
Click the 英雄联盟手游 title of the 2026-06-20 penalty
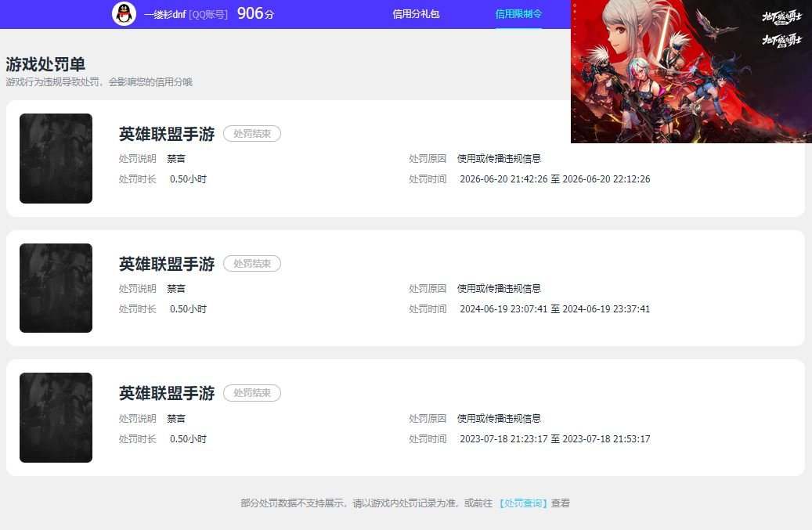click(167, 134)
